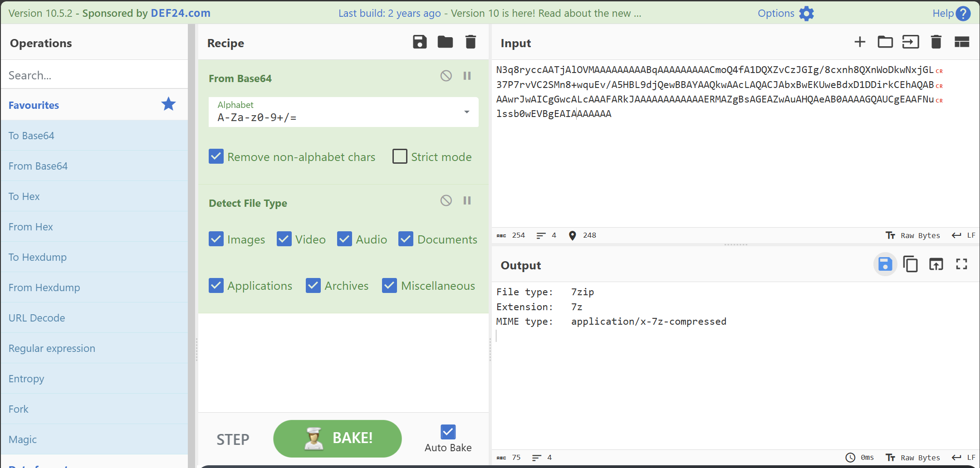The height and width of the screenshot is (468, 980).
Task: Save the current recipe
Action: [x=420, y=42]
